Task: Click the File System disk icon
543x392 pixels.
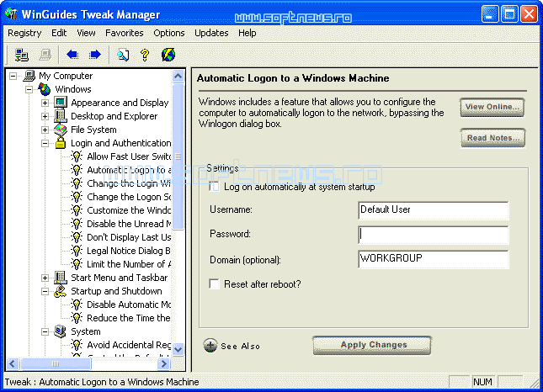Action: (x=61, y=130)
